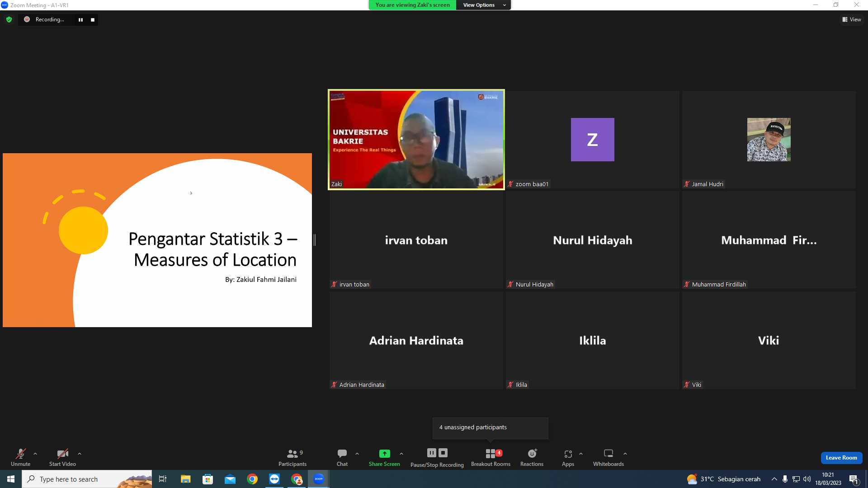This screenshot has width=868, height=488.
Task: Open TeamViewer from the taskbar
Action: click(x=274, y=479)
